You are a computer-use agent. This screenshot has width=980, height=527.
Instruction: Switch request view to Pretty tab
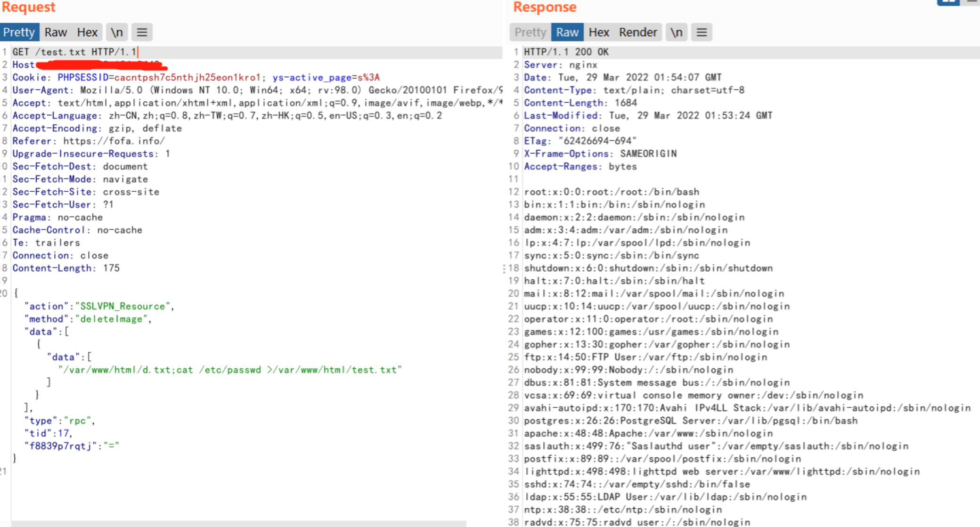(x=19, y=32)
